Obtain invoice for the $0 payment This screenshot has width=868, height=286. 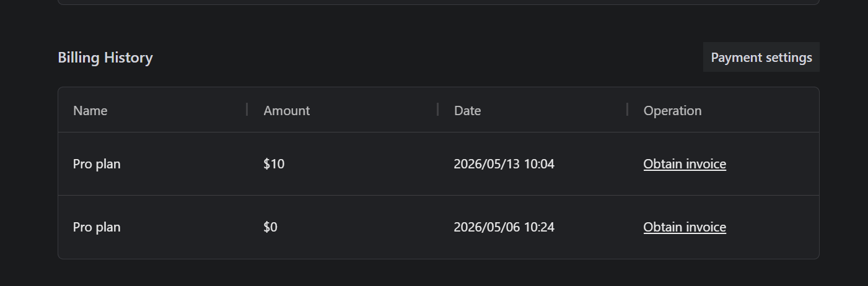tap(685, 227)
